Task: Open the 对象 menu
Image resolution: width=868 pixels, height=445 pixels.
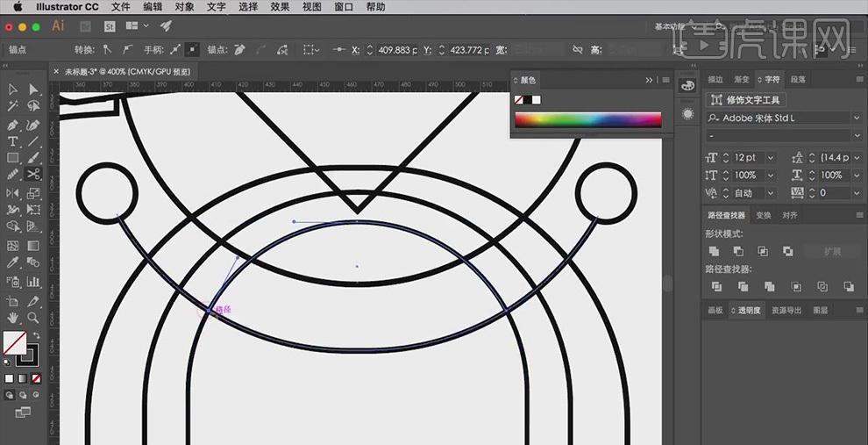Action: click(184, 7)
